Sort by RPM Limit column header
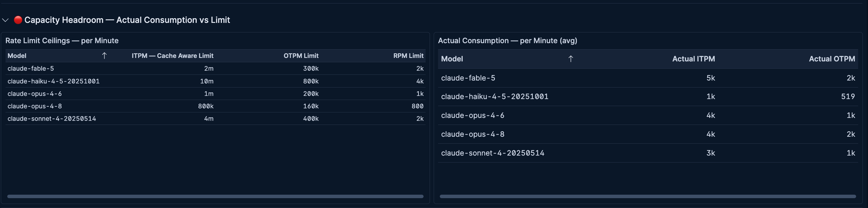 [408, 56]
